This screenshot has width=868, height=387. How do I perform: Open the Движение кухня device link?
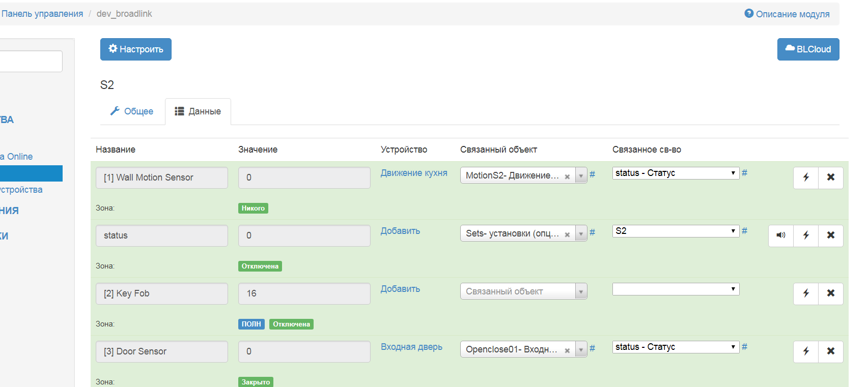[x=414, y=173]
